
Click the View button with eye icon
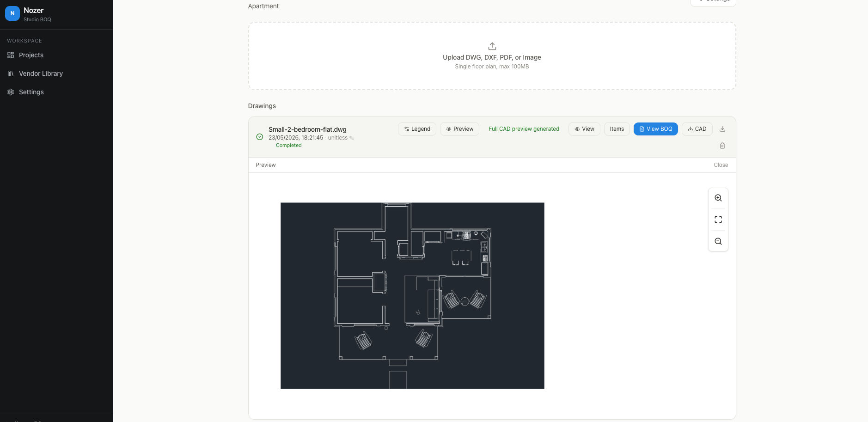[584, 129]
